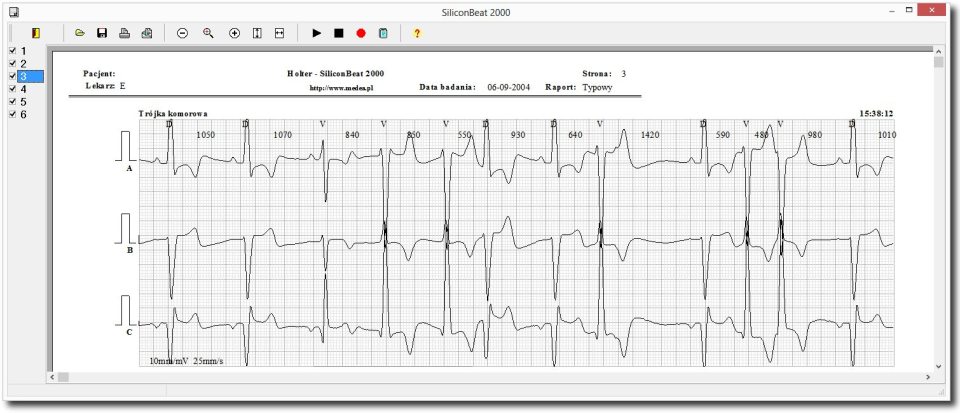The width and height of the screenshot is (960, 413).
Task: Click the exit door icon in toolbar
Action: pyautogui.click(x=36, y=33)
